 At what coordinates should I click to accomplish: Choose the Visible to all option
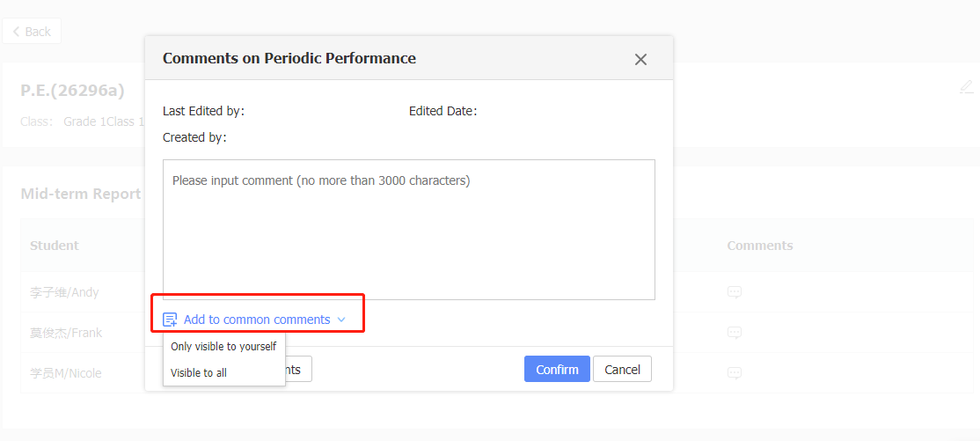pyautogui.click(x=199, y=372)
